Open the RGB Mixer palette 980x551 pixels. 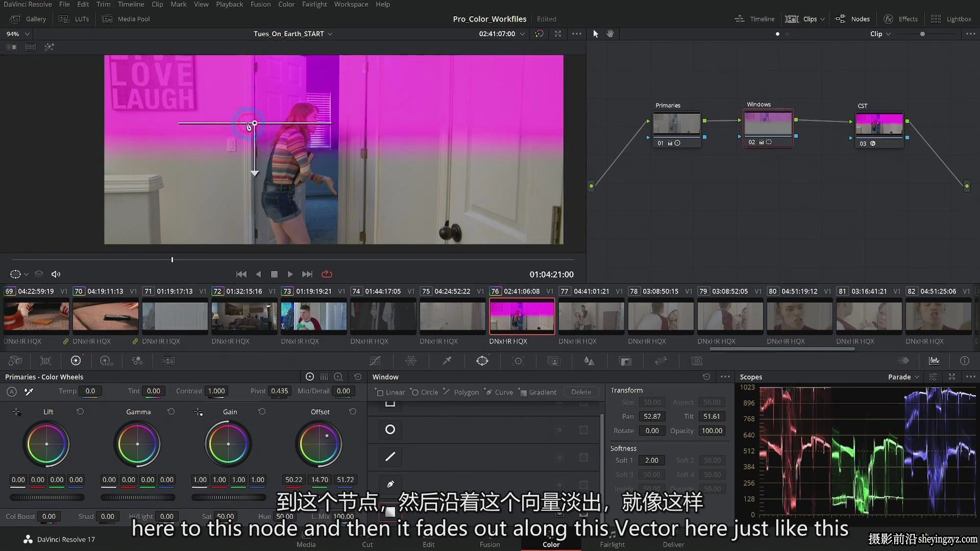pyautogui.click(x=137, y=361)
